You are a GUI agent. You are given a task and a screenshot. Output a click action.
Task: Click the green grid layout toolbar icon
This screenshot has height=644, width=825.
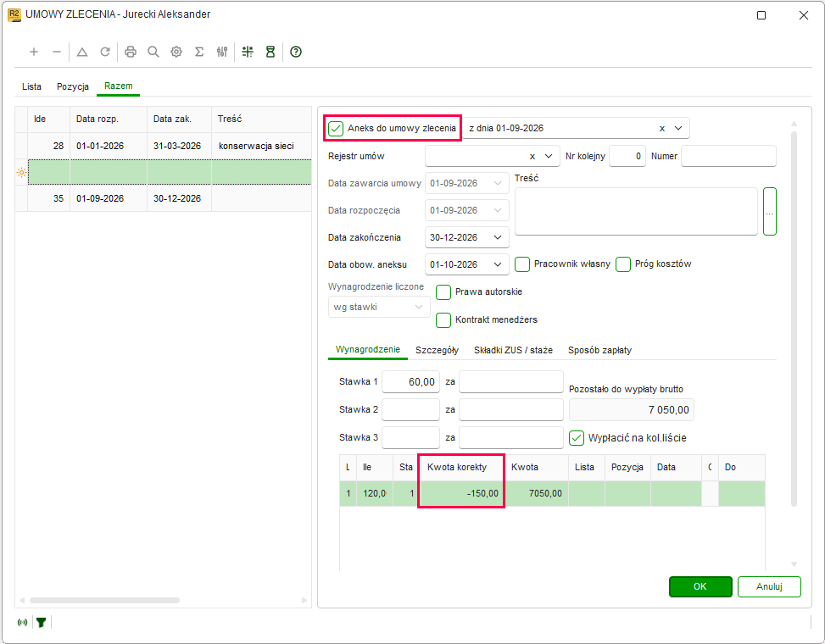pyautogui.click(x=248, y=52)
